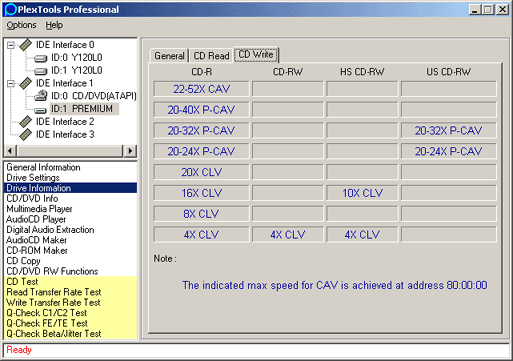This screenshot has width=513, height=361.
Task: Open Multimedia Player function
Action: point(39,209)
